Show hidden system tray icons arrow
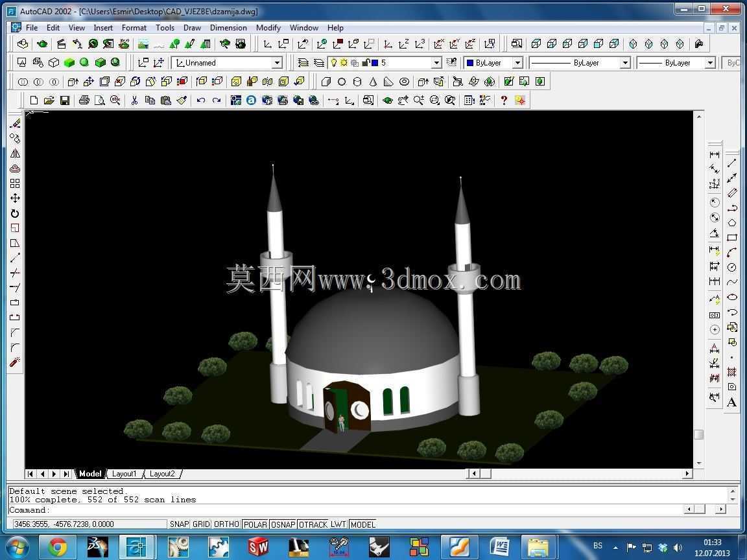 tap(615, 548)
